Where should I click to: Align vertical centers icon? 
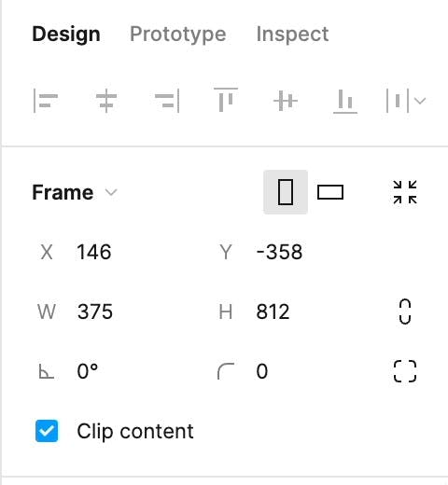(286, 101)
